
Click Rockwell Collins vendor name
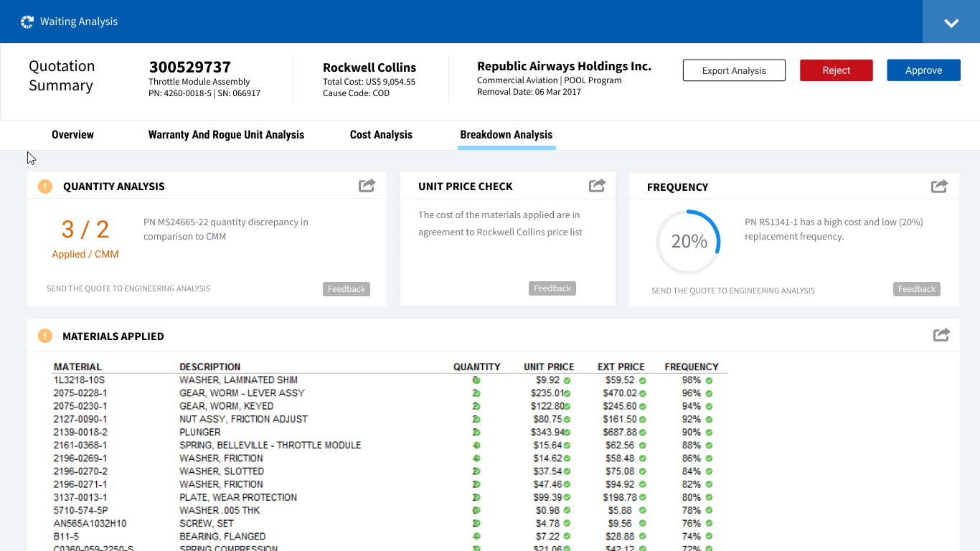(369, 67)
